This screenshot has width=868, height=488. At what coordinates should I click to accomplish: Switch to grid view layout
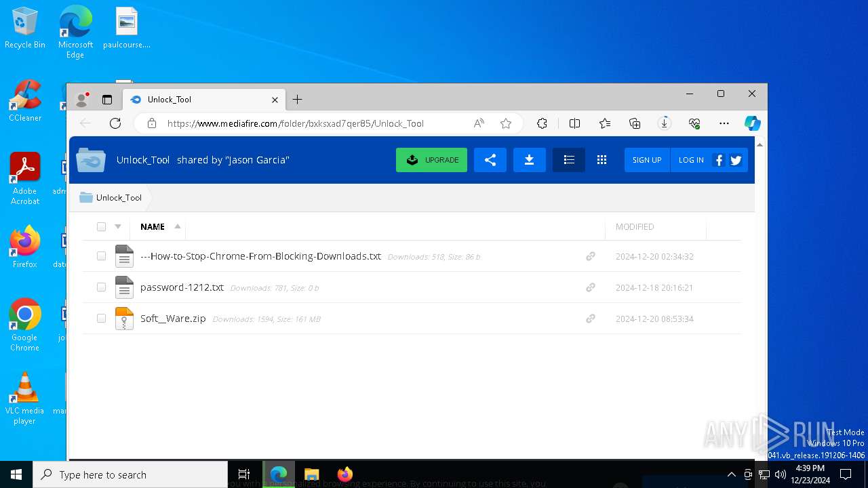pos(601,160)
